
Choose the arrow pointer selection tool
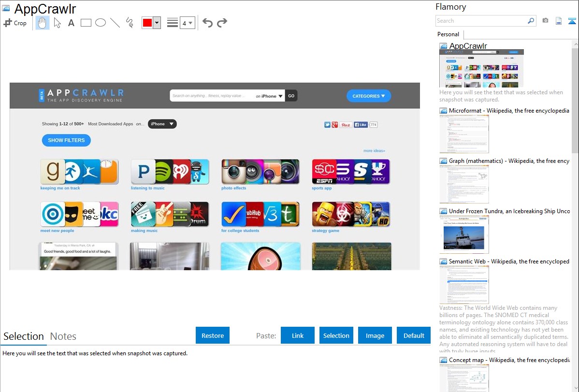point(57,23)
